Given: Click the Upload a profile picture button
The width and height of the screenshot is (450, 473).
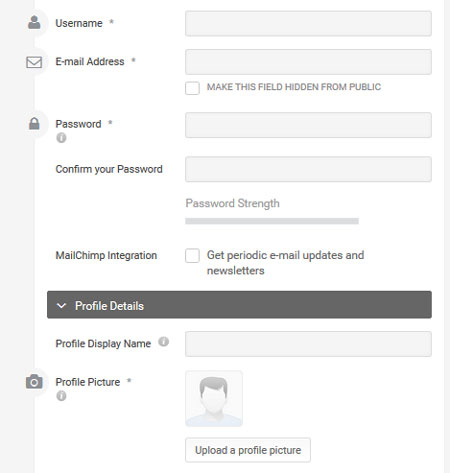Looking at the screenshot, I should click(248, 450).
